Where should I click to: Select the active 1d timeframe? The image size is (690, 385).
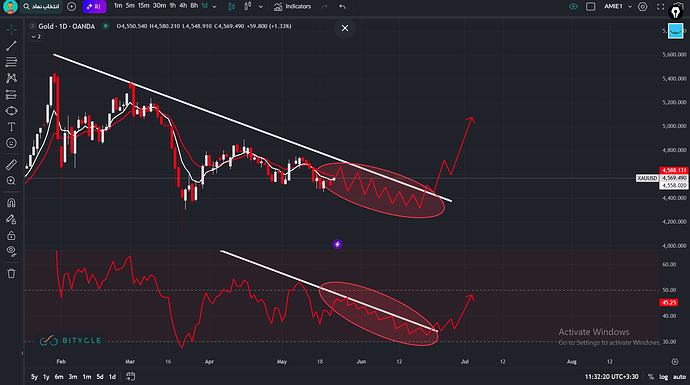205,6
